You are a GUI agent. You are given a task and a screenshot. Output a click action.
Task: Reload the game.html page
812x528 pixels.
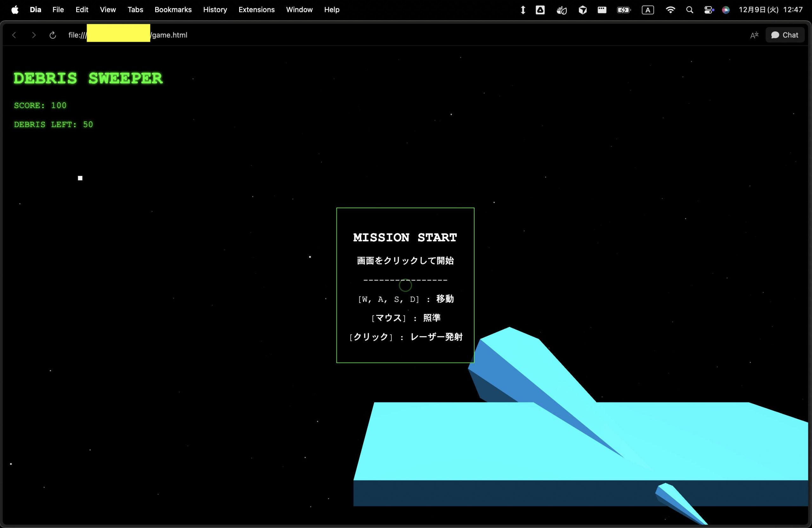click(53, 35)
